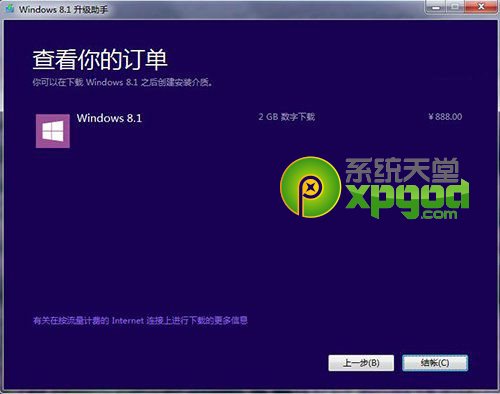Screen dimensions: 500x394
Task: Click the 2 GB 数字下载 label
Action: [287, 117]
